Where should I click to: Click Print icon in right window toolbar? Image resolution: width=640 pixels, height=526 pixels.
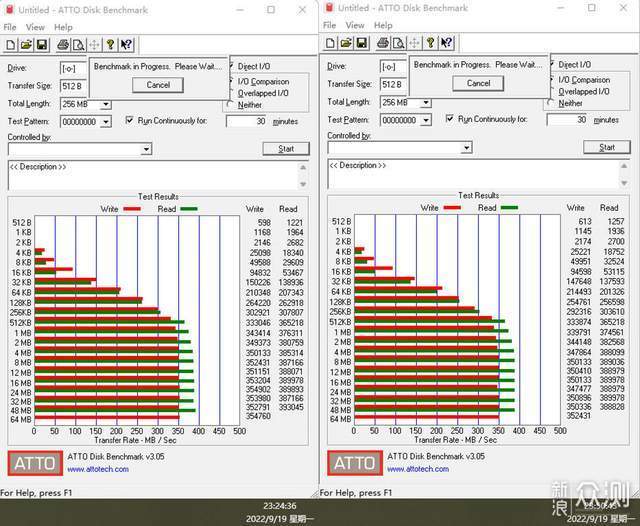(x=383, y=43)
